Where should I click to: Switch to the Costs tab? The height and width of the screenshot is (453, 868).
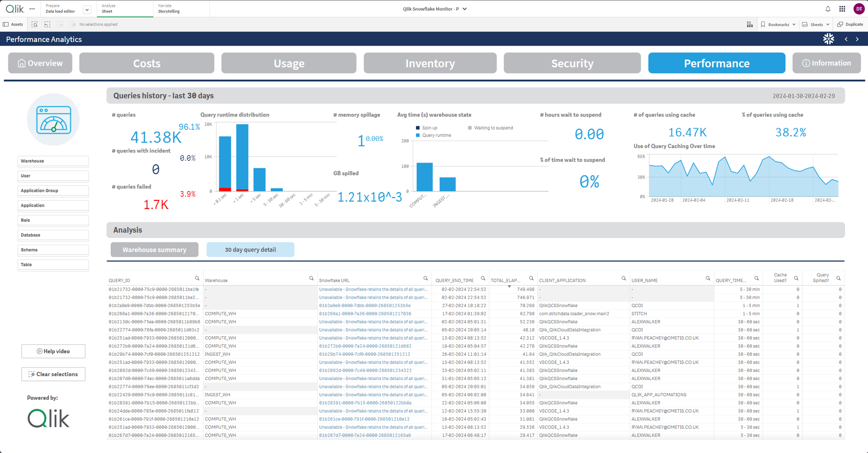(x=147, y=63)
